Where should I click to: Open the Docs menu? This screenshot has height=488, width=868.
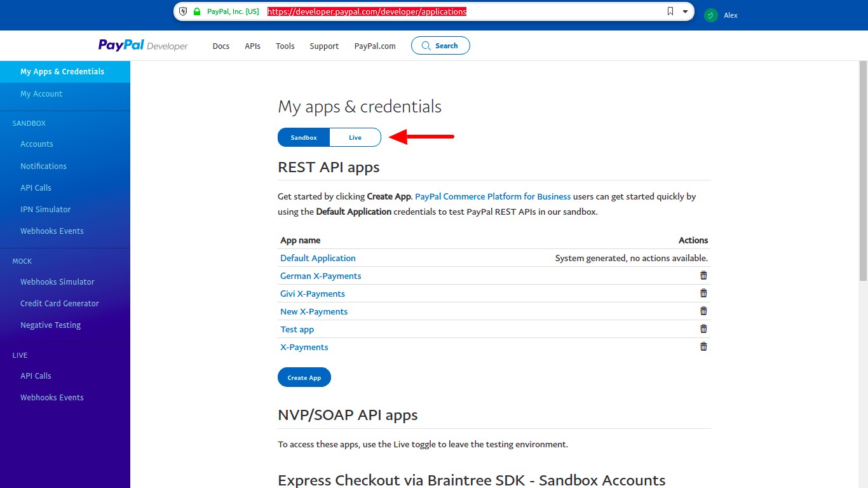[221, 46]
